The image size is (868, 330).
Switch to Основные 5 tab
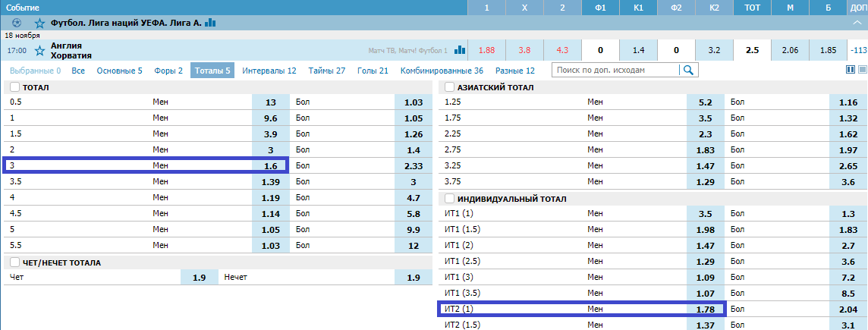coord(120,71)
